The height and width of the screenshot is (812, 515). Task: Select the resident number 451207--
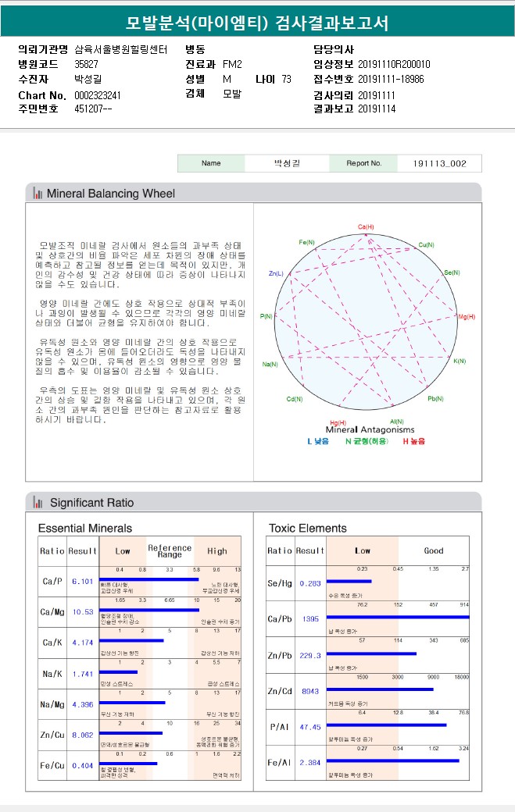pos(93,109)
